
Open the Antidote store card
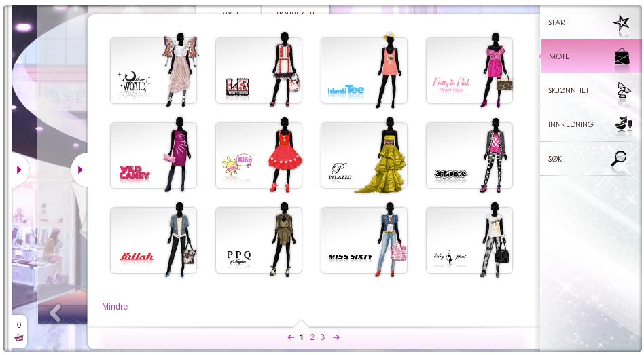pyautogui.click(x=469, y=155)
